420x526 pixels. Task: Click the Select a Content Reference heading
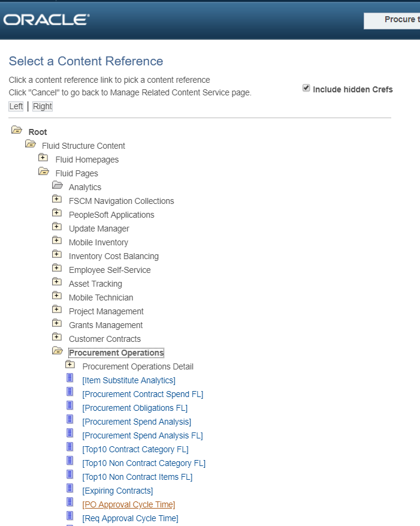86,61
